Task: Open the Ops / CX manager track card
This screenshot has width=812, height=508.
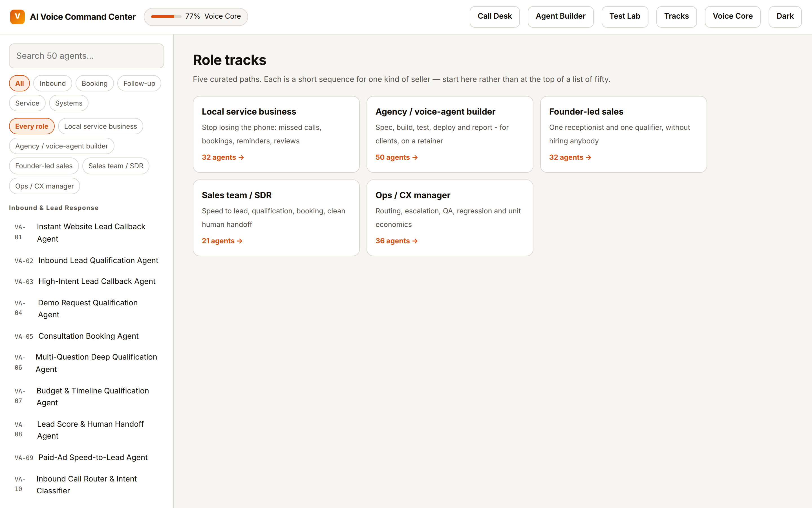Action: [450, 218]
